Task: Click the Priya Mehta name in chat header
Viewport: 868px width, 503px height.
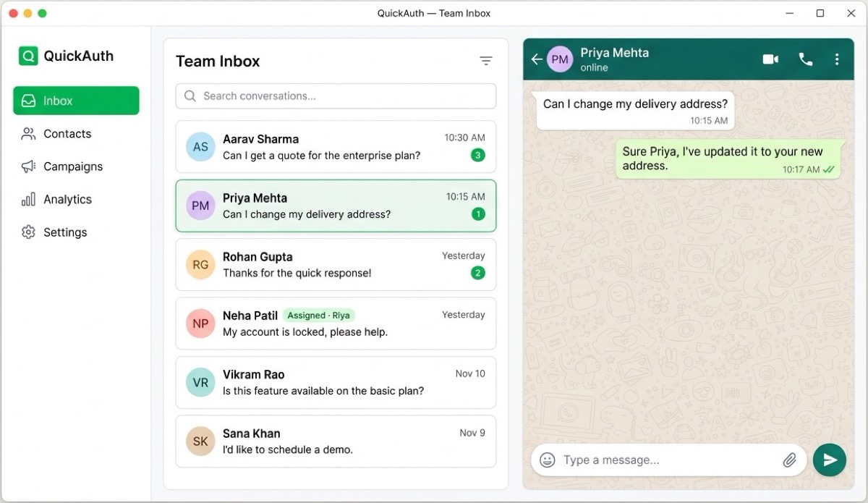Action: tap(614, 53)
